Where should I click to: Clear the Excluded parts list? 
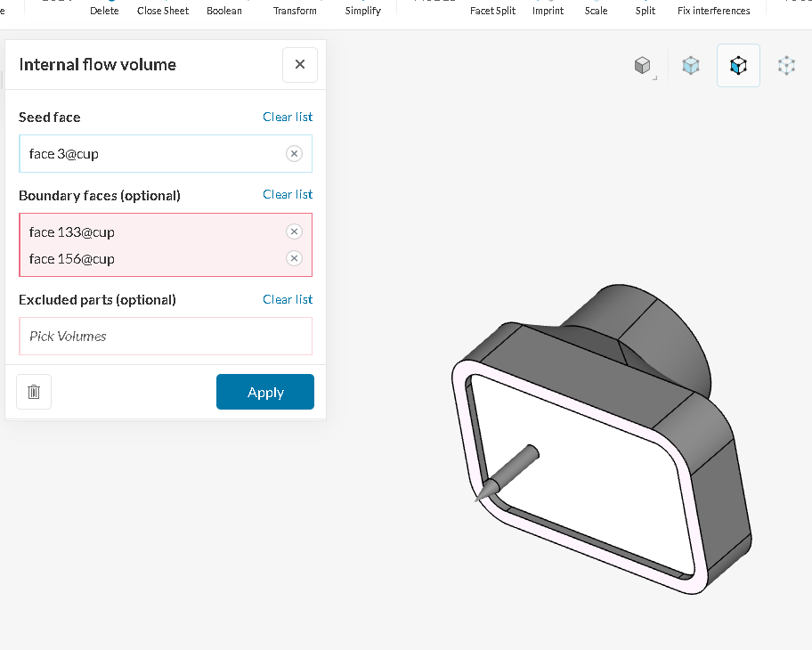288,299
